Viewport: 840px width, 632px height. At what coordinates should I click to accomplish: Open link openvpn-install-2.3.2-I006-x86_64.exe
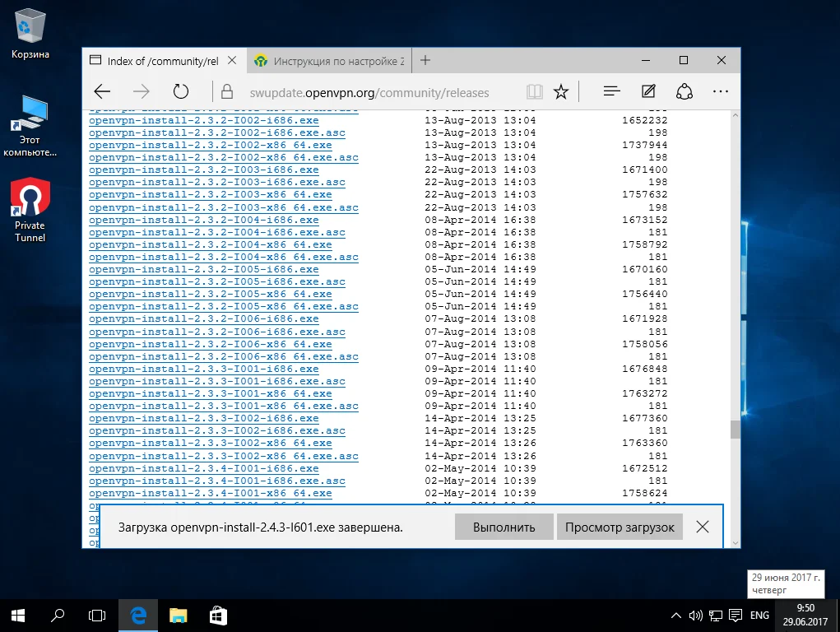click(x=210, y=345)
